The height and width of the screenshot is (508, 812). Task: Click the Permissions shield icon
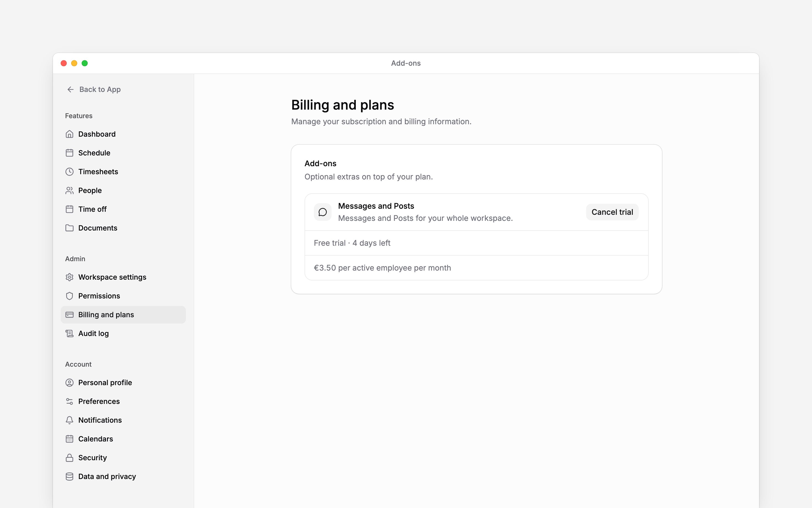[x=70, y=296]
